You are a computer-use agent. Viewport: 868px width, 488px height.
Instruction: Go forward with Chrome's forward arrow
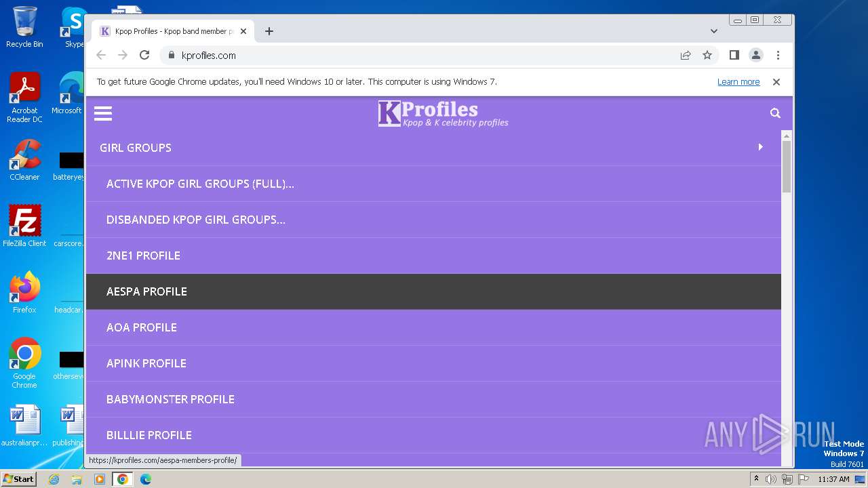click(x=123, y=56)
